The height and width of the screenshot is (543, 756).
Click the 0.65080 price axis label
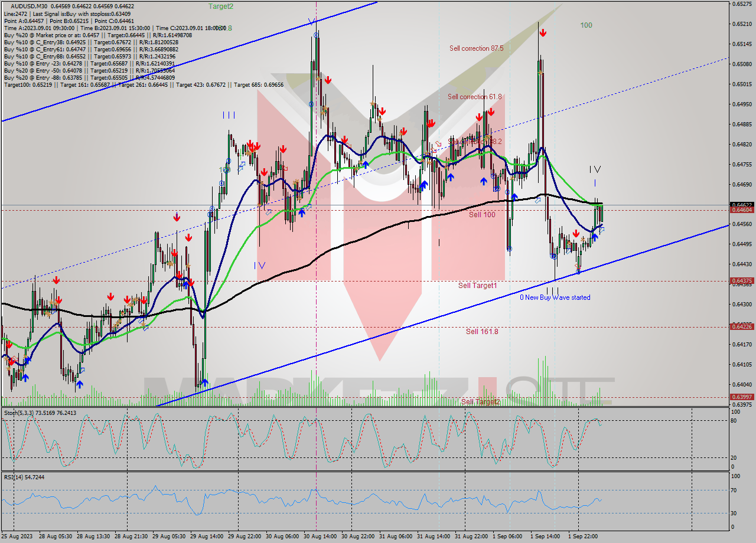pyautogui.click(x=742, y=64)
